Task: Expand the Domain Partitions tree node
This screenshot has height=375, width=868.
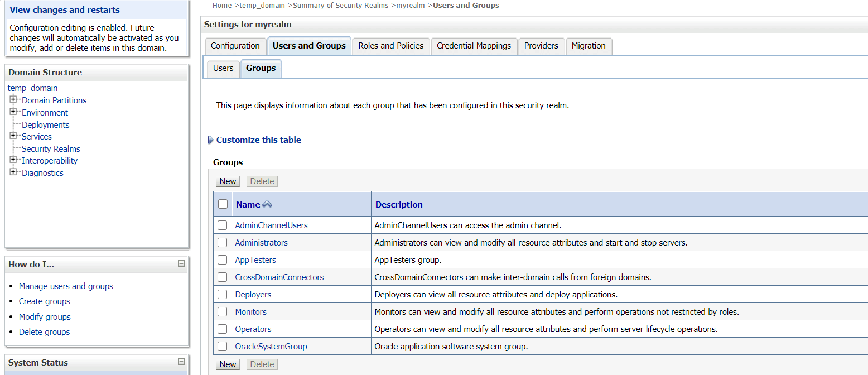Action: point(13,100)
